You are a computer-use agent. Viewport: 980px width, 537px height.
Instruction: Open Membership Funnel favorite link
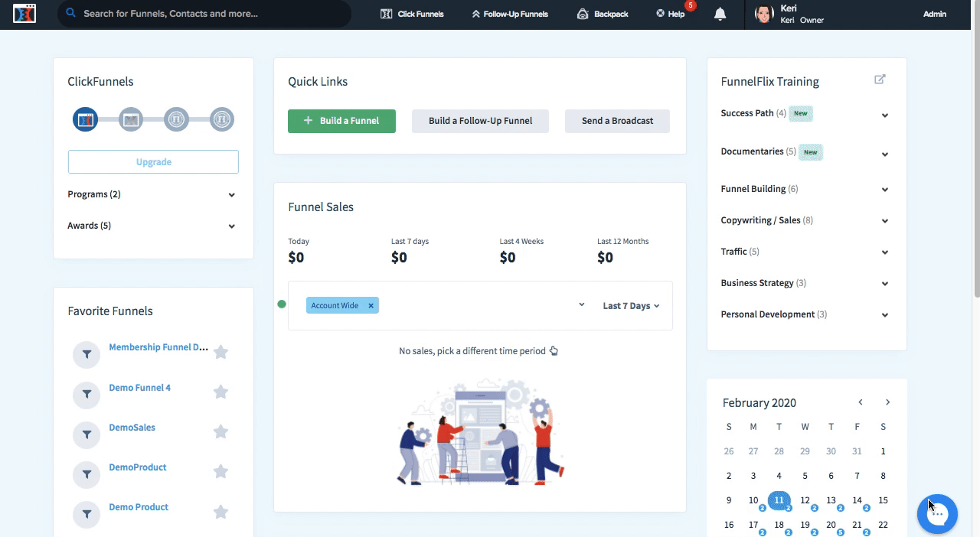click(x=158, y=347)
